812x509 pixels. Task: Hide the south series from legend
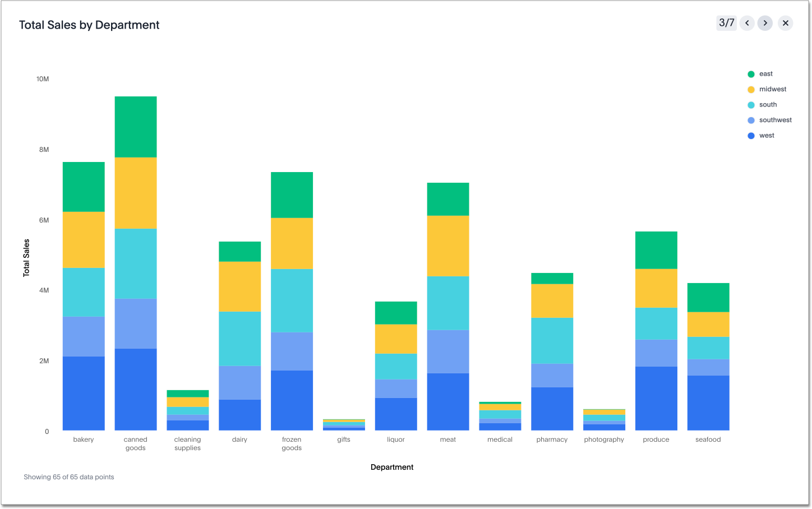(x=768, y=105)
